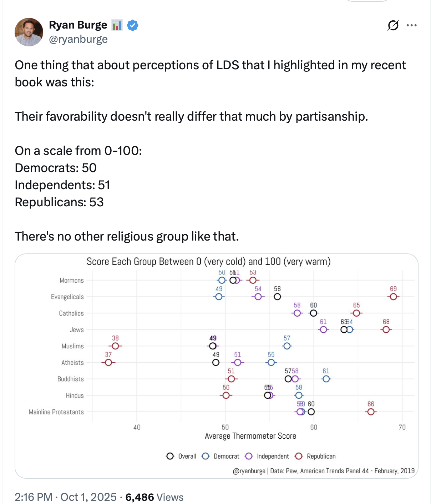Click the Republican 38 marker on Muslims row
This screenshot has height=504, width=436.
[115, 346]
